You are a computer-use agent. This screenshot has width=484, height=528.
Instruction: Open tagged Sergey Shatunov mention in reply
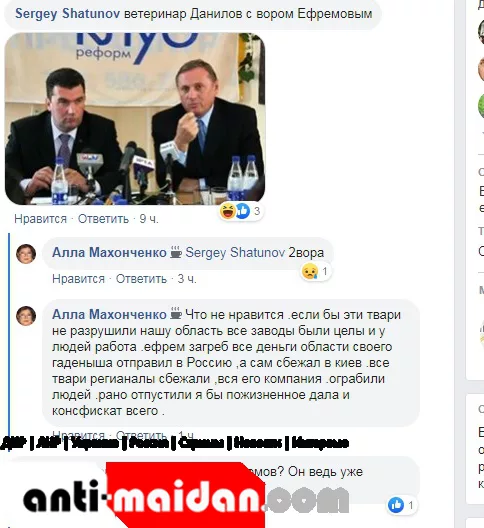[235, 253]
